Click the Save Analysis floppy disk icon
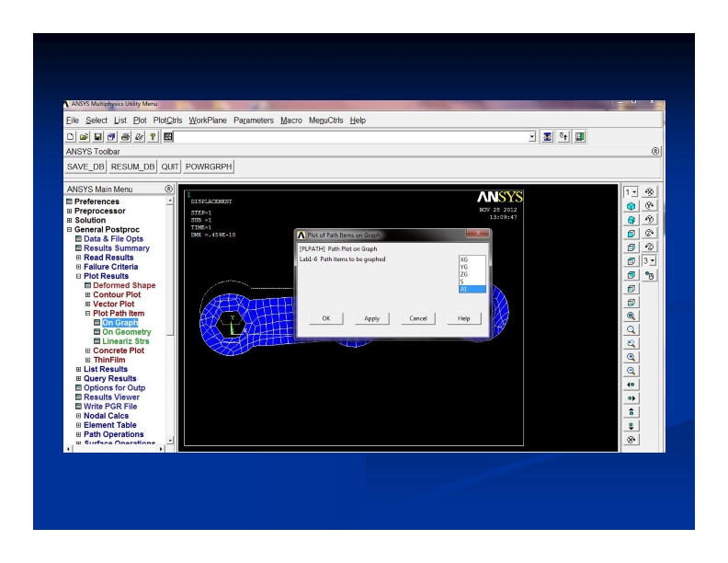This screenshot has width=728, height=563. tap(97, 136)
